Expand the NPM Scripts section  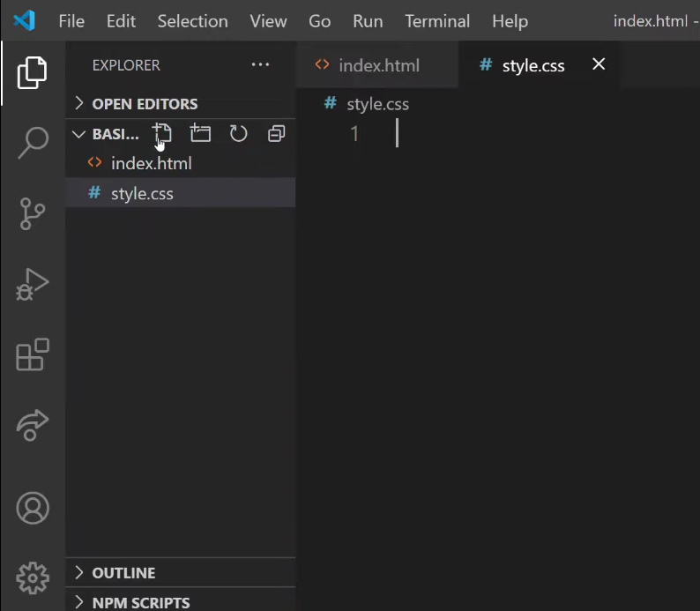[x=140, y=603]
